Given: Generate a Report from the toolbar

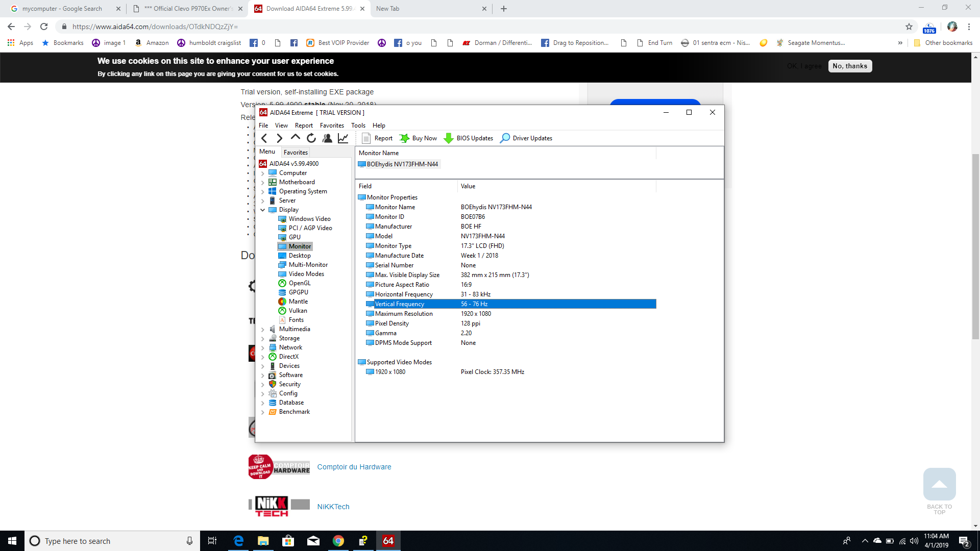Looking at the screenshot, I should [377, 138].
